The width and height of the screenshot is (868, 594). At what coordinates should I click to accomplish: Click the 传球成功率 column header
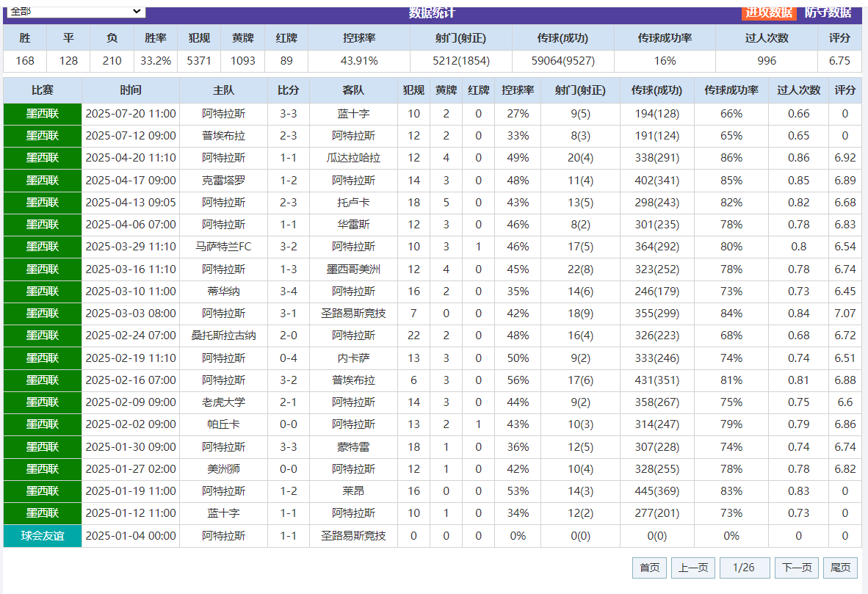point(731,89)
